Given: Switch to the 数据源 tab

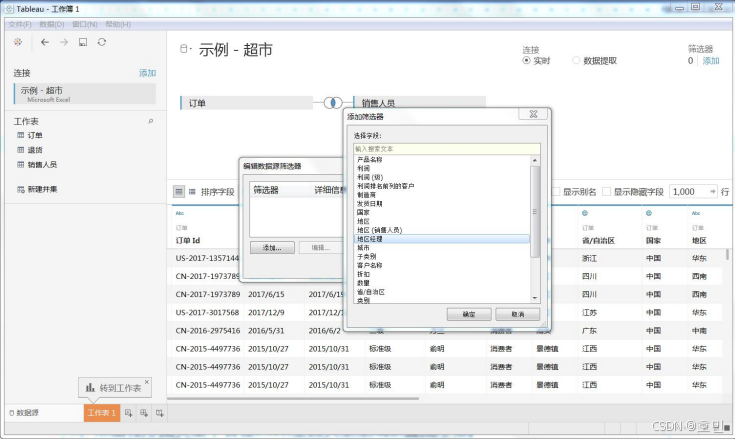Looking at the screenshot, I should pos(24,413).
